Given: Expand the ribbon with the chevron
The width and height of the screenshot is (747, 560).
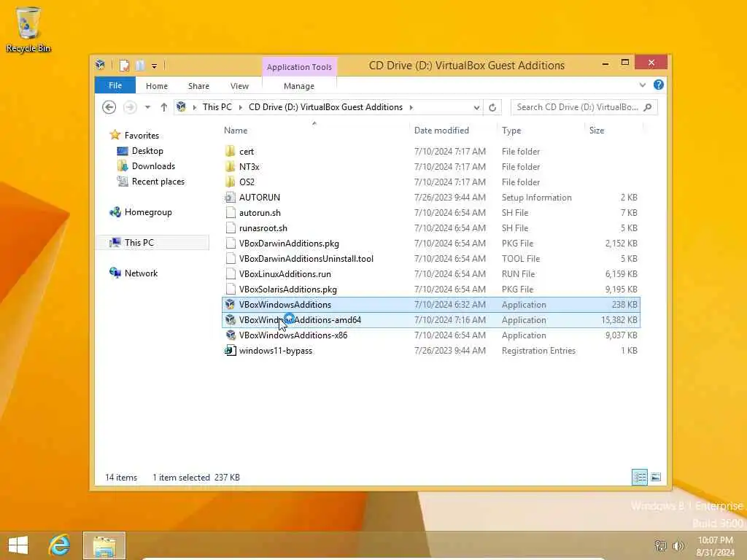Looking at the screenshot, I should point(643,85).
